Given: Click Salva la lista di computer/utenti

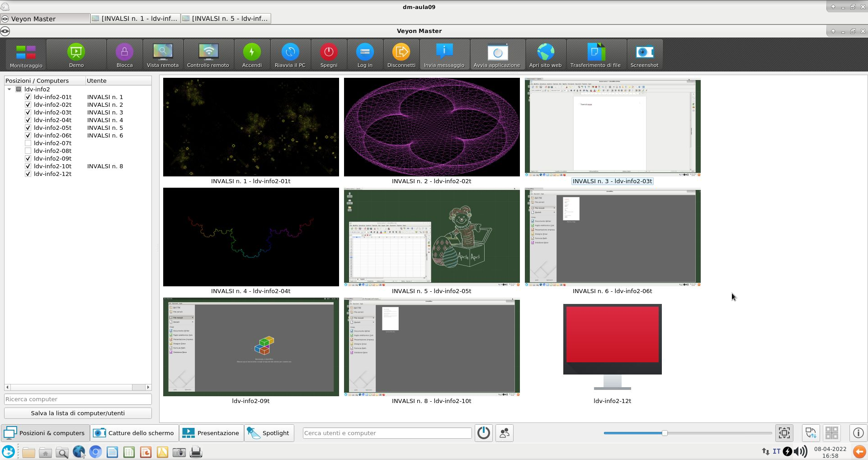Looking at the screenshot, I should [x=78, y=413].
